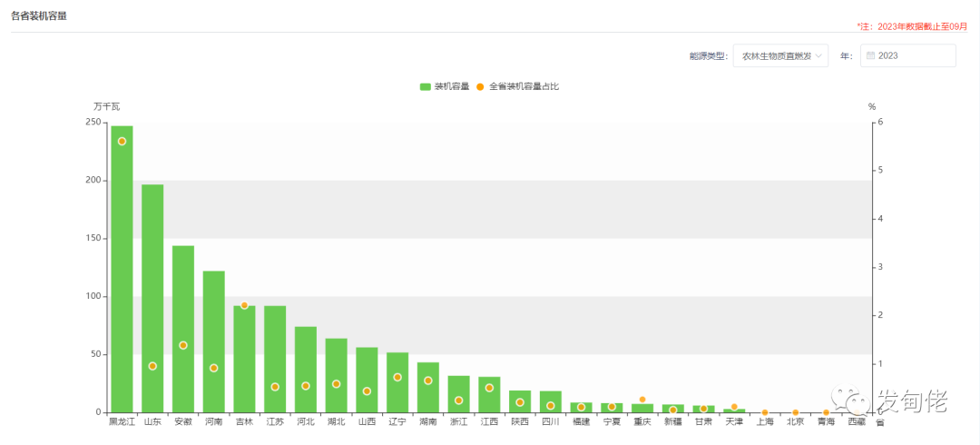Click the orange dot on 安徽 bar

[183, 345]
